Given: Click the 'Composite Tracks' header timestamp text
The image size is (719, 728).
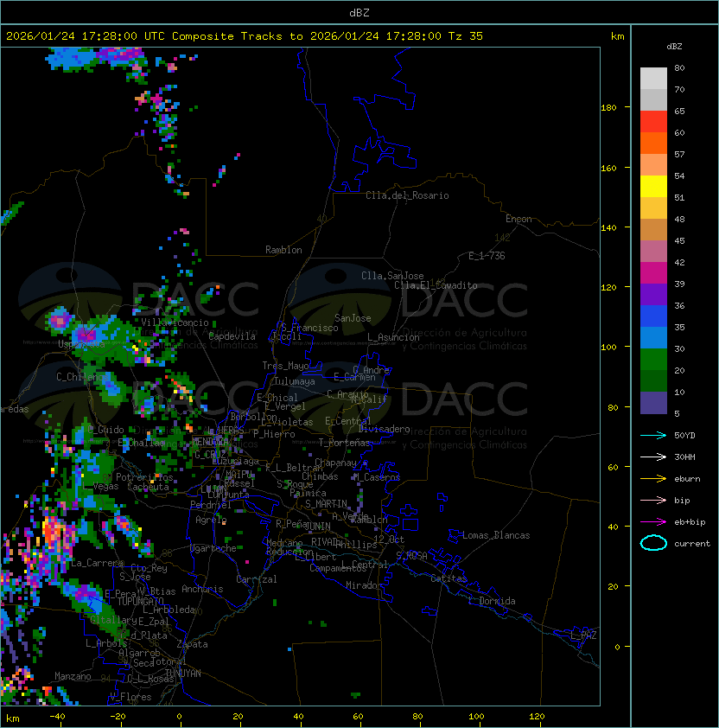Looking at the screenshot, I should click(x=245, y=36).
